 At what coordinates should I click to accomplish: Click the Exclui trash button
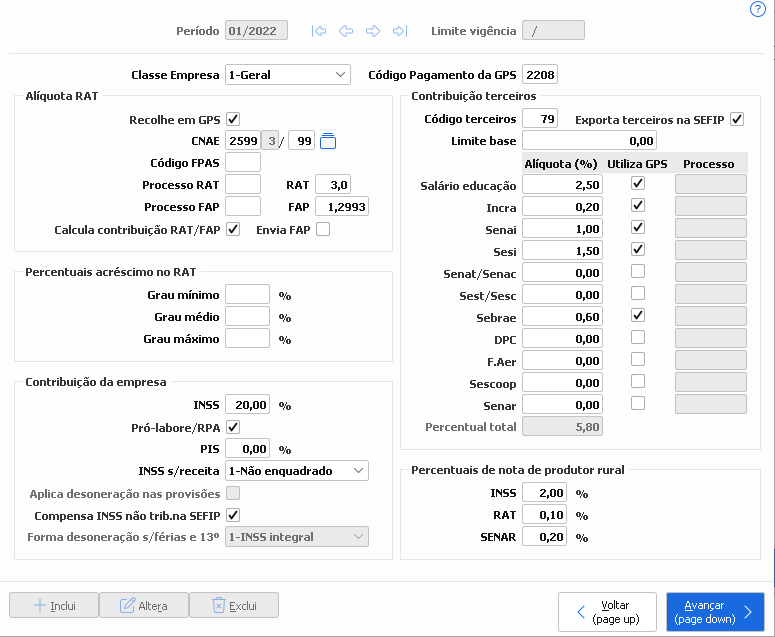[233, 605]
